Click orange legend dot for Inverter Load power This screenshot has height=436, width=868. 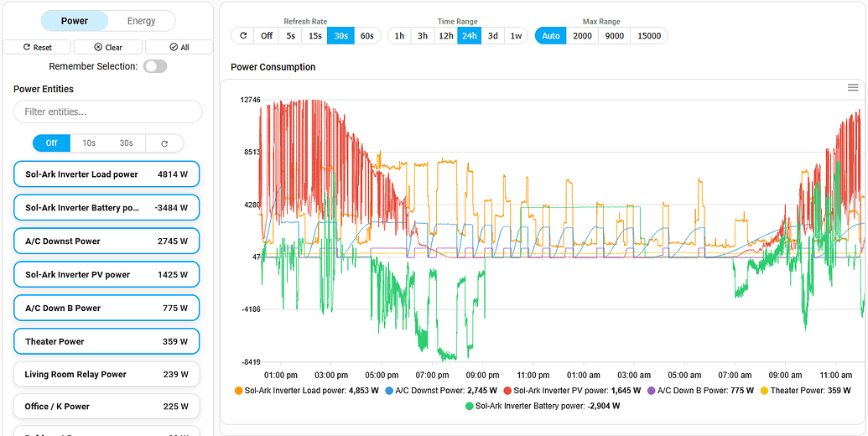[238, 391]
